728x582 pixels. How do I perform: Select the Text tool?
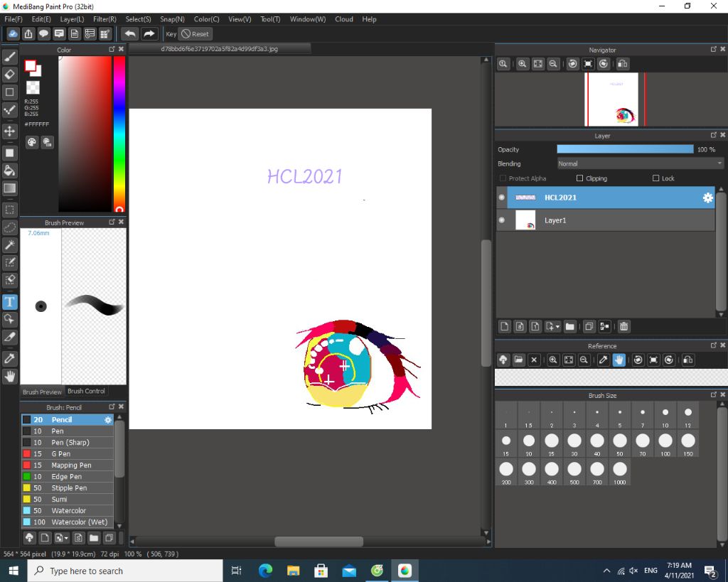pyautogui.click(x=10, y=302)
